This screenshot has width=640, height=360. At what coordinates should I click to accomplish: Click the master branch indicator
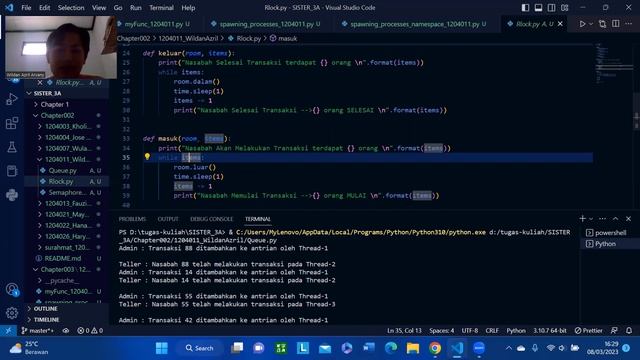[x=38, y=331]
